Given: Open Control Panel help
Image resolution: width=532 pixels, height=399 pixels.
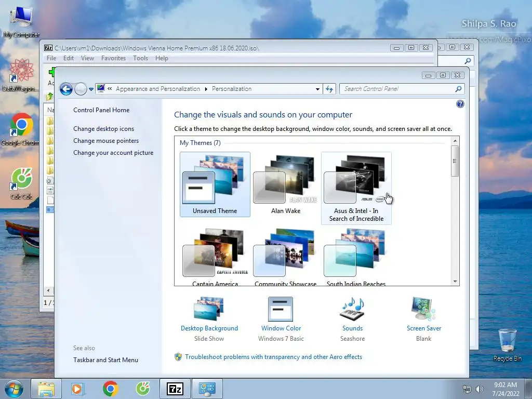Looking at the screenshot, I should pyautogui.click(x=460, y=104).
